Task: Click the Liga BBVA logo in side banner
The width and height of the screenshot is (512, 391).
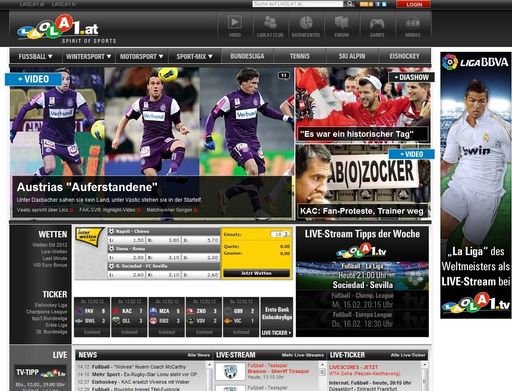Action: (x=475, y=62)
